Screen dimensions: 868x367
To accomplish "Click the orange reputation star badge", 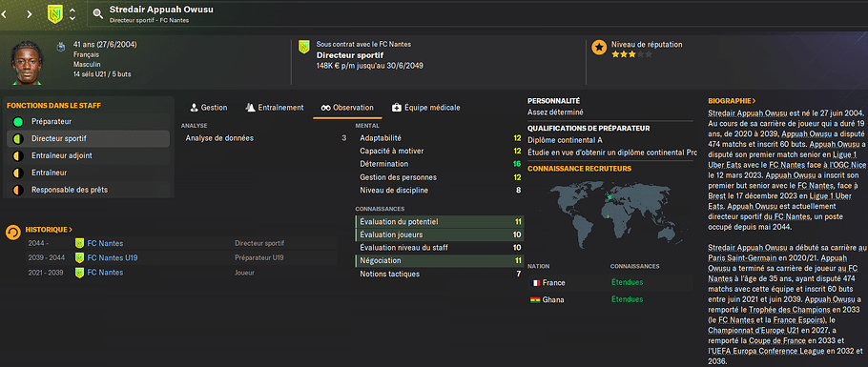I will (598, 49).
